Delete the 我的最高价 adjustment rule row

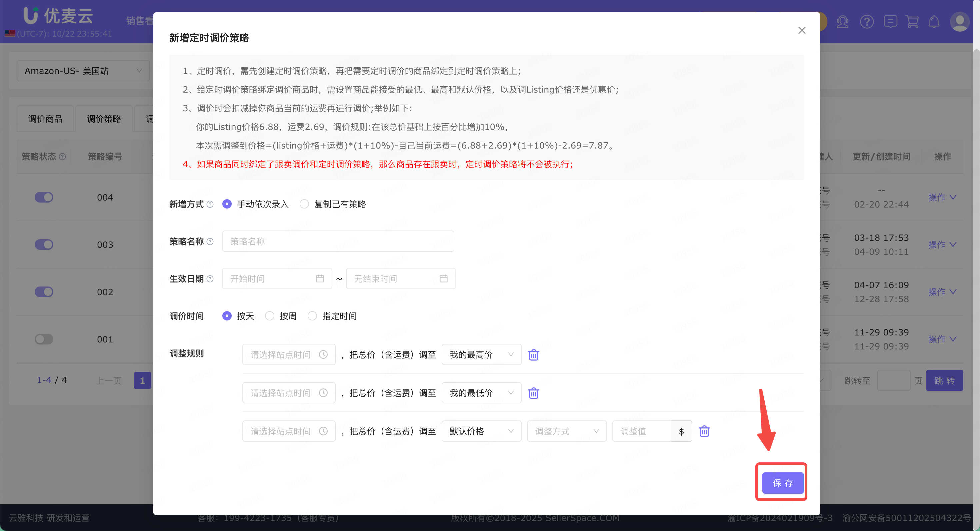(x=533, y=355)
